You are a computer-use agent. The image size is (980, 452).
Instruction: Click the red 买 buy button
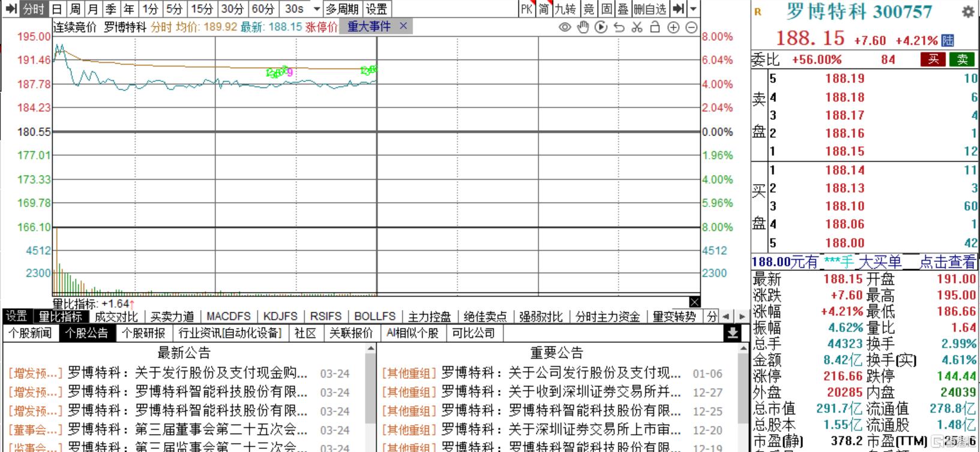[x=934, y=59]
